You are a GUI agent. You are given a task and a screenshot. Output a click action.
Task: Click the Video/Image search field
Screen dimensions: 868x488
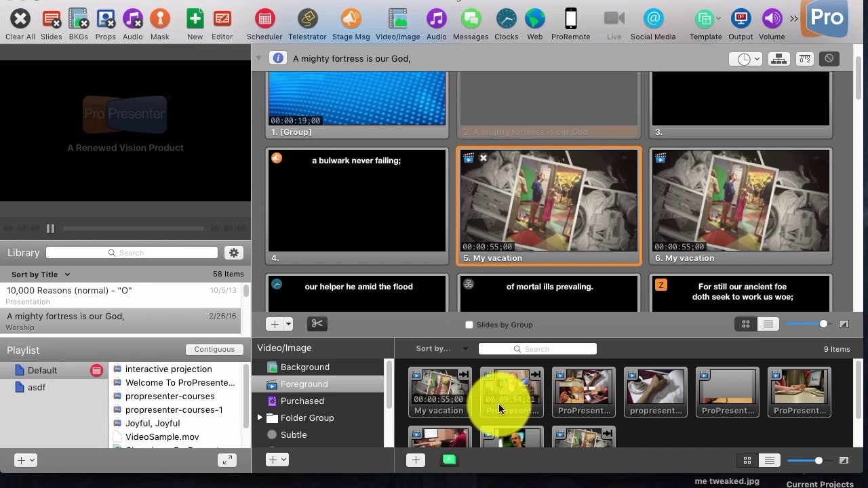[x=537, y=349]
